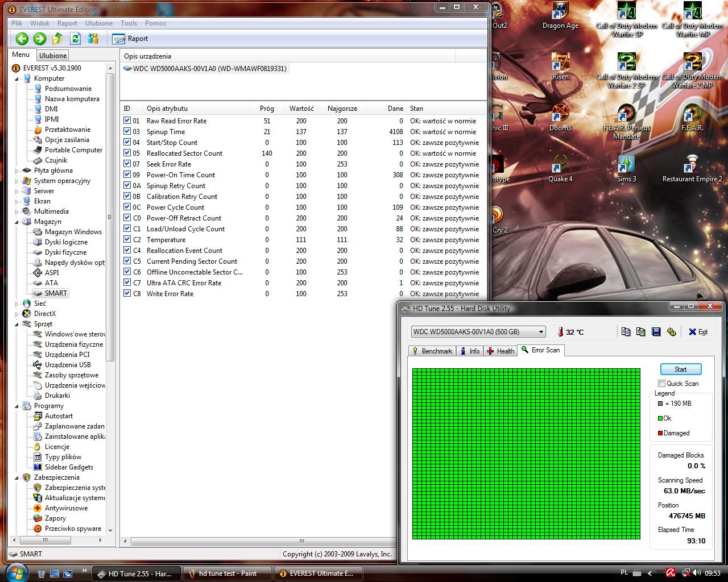This screenshot has width=728, height=582.
Task: Collapse the Magazyn tree node
Action: pos(17,222)
